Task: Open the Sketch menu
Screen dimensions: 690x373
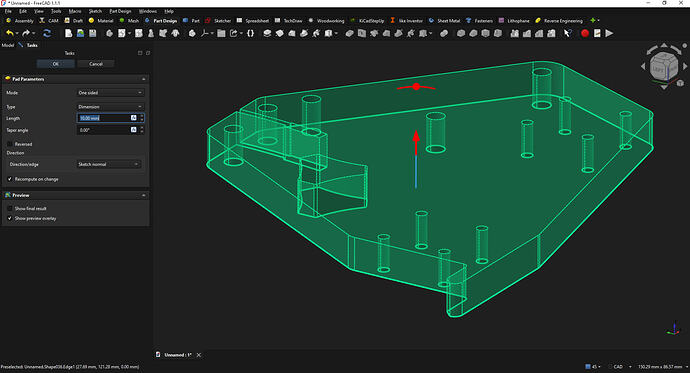Action: [x=95, y=11]
